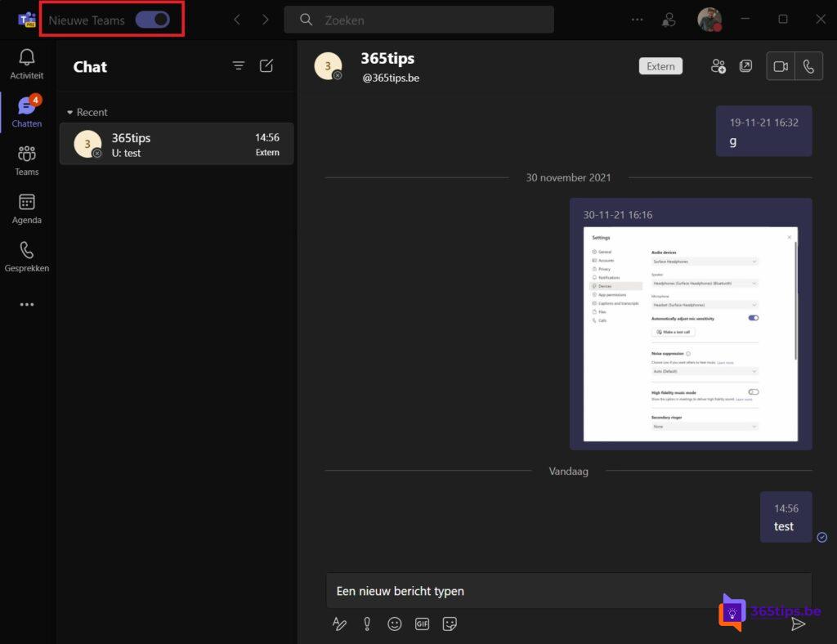Click the 'Vandaag' date label
The width and height of the screenshot is (837, 644).
(569, 471)
